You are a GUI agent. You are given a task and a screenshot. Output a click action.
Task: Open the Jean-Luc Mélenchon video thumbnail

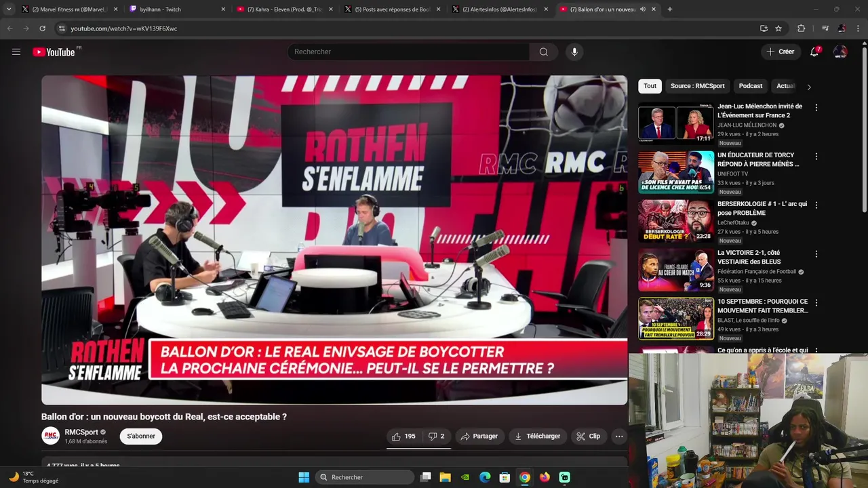tap(676, 123)
